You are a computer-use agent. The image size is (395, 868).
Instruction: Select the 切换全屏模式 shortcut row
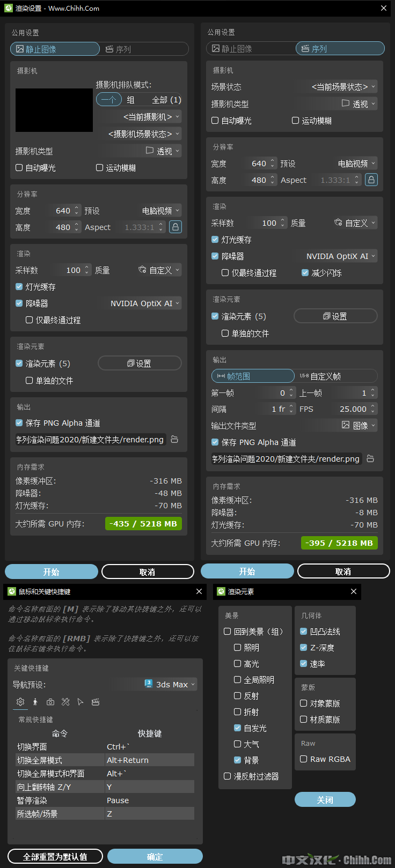coord(105,760)
